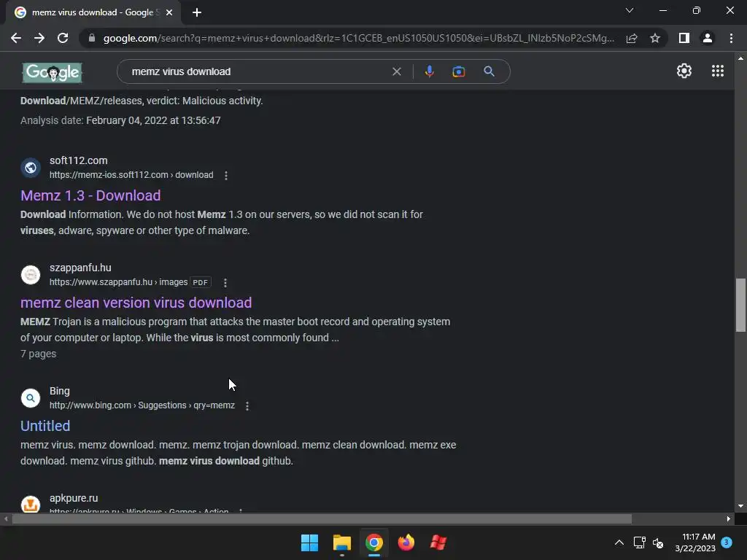Click szappanfu.hu site favicon
This screenshot has width=747, height=560.
[x=31, y=275]
